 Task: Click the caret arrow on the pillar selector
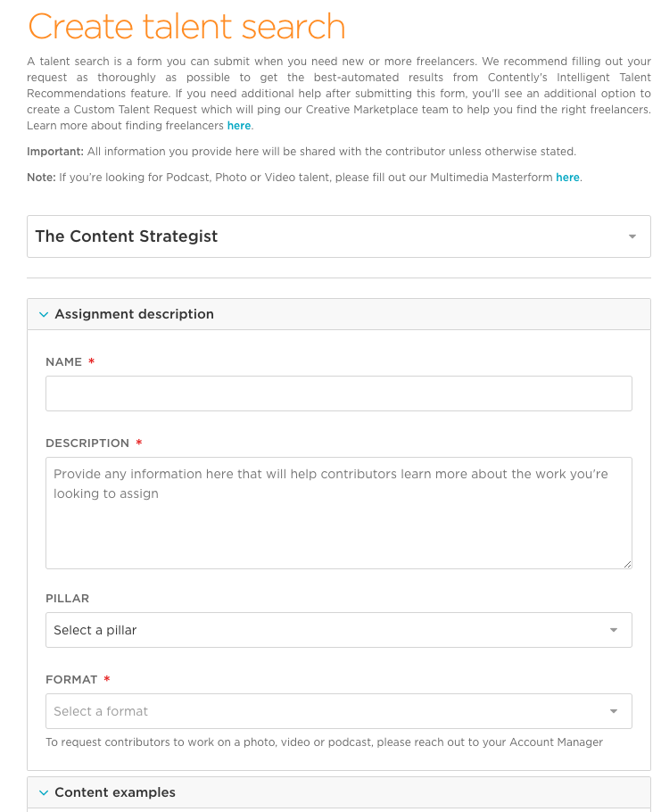pos(614,630)
